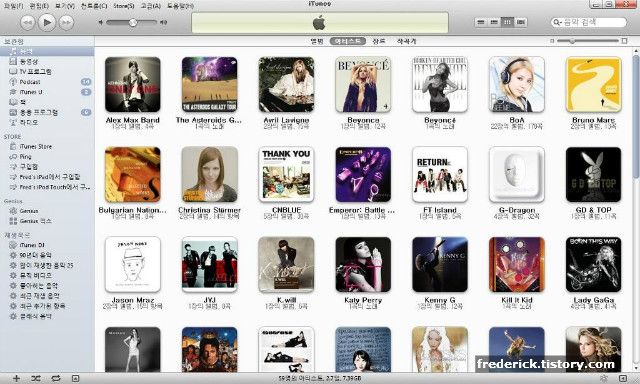Open the 컨트롤(C) menu
This screenshot has height=384, width=640.
(x=94, y=6)
